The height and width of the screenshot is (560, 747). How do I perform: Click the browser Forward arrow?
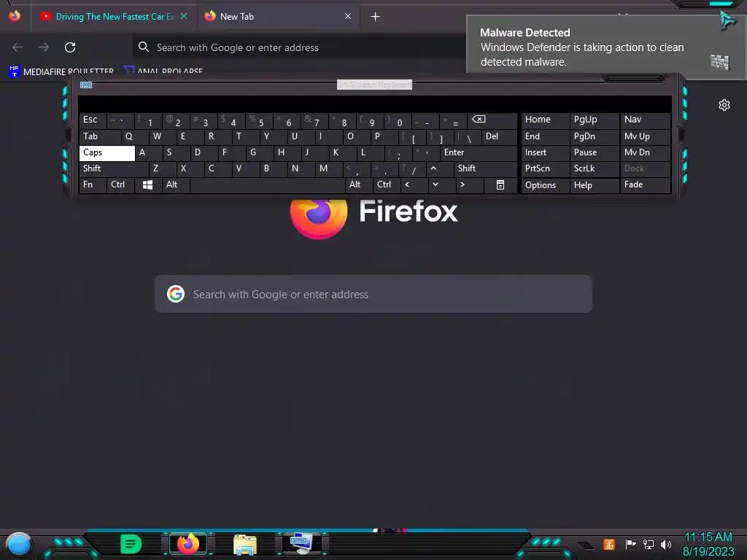44,47
